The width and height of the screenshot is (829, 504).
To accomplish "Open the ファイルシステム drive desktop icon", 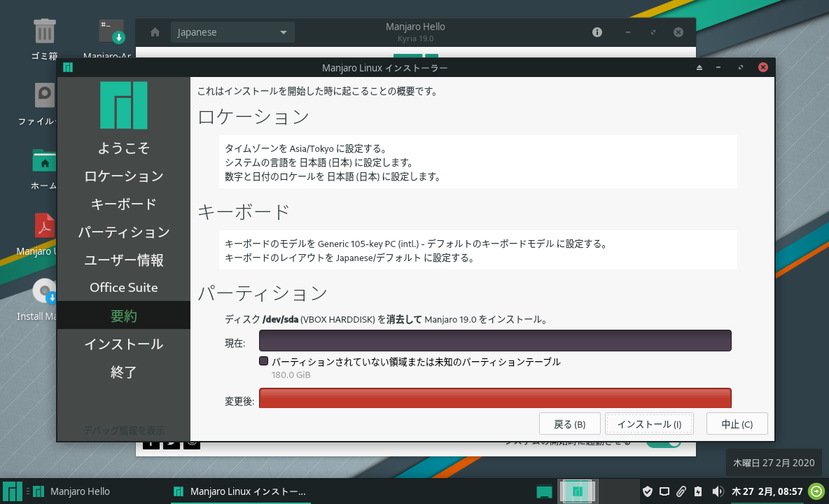I will (x=45, y=96).
